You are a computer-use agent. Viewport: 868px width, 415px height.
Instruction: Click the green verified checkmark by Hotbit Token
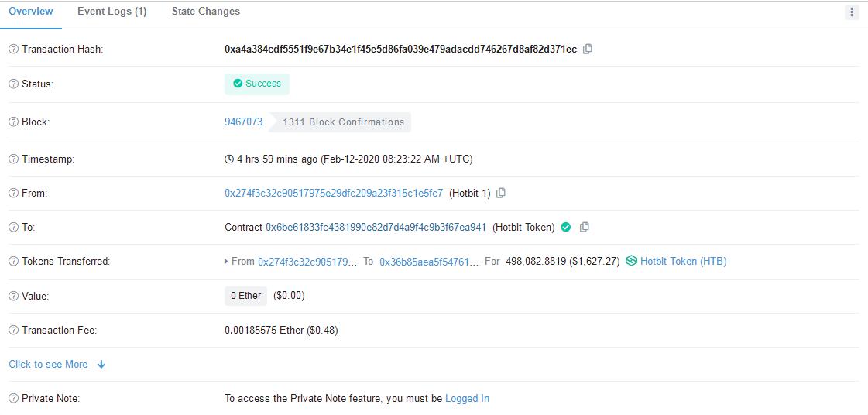click(x=566, y=227)
